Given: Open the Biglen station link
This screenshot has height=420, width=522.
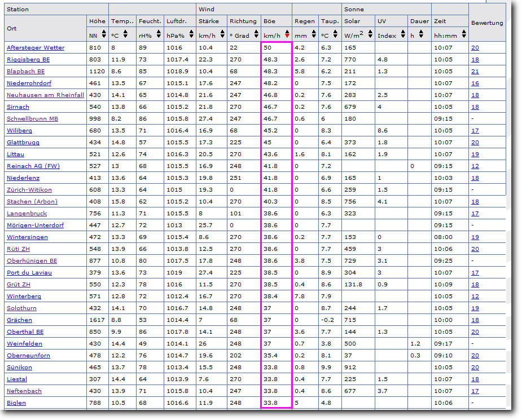Looking at the screenshot, I should point(16,403).
